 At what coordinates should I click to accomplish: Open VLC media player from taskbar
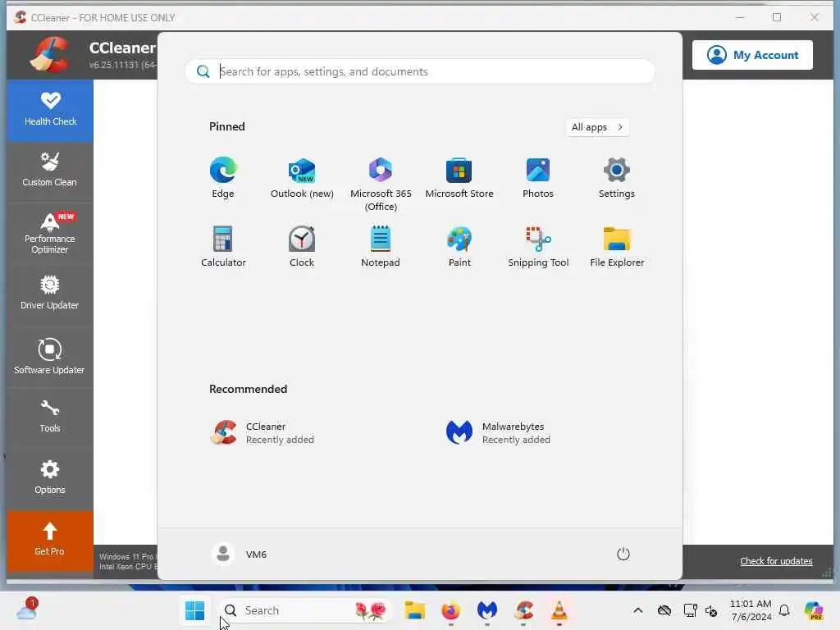point(559,610)
